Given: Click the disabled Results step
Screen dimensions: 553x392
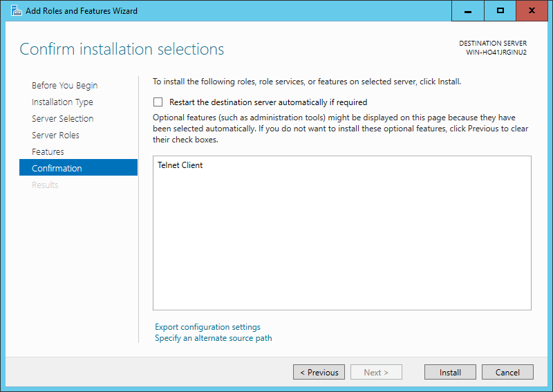Looking at the screenshot, I should pyautogui.click(x=45, y=185).
